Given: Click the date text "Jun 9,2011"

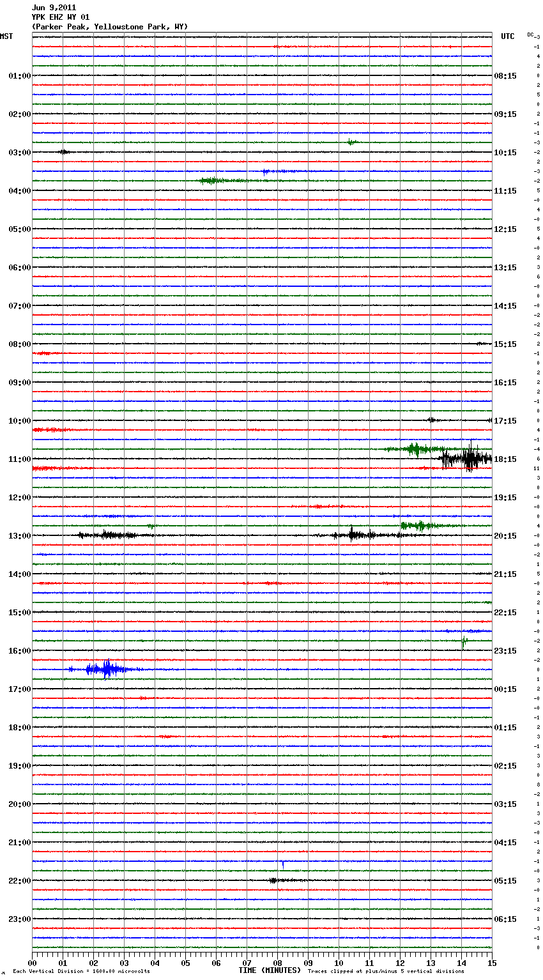Looking at the screenshot, I should (54, 8).
